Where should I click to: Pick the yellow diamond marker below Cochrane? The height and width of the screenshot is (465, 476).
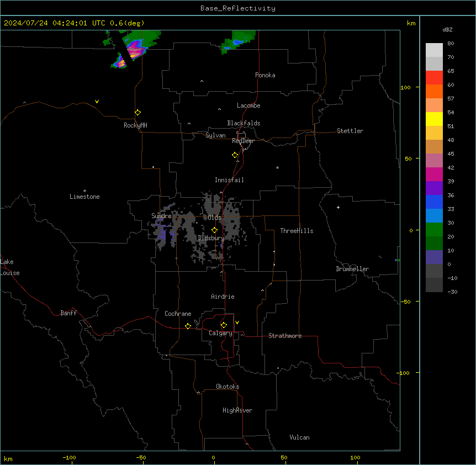[188, 326]
